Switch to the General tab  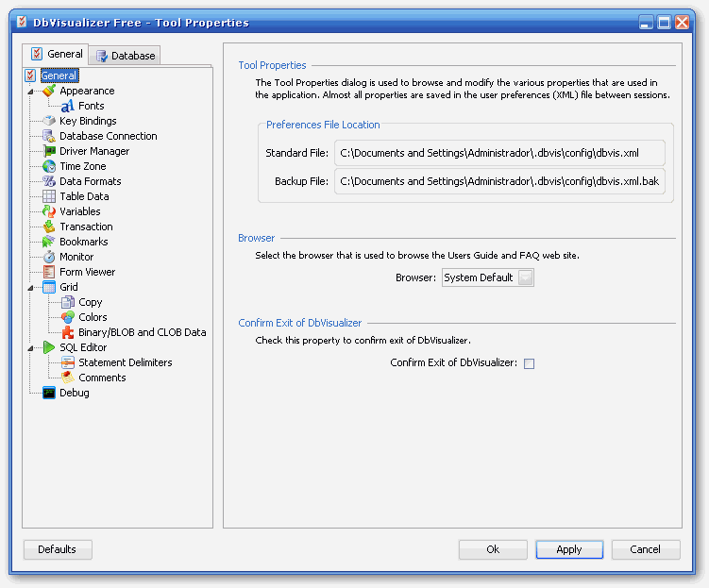56,54
